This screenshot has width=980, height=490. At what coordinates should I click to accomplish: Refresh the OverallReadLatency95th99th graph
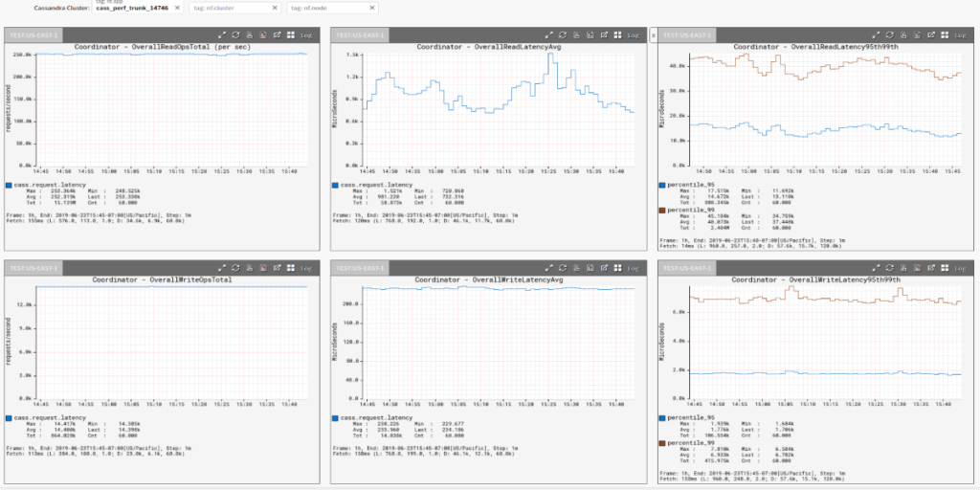point(889,35)
